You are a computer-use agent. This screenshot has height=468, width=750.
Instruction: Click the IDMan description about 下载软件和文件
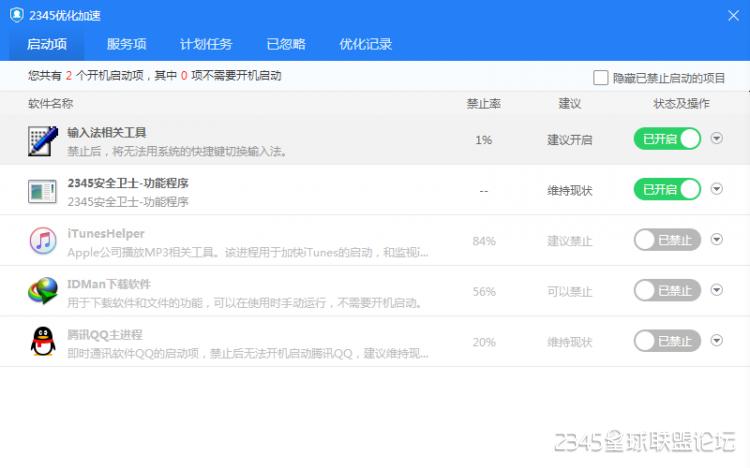pyautogui.click(x=244, y=302)
